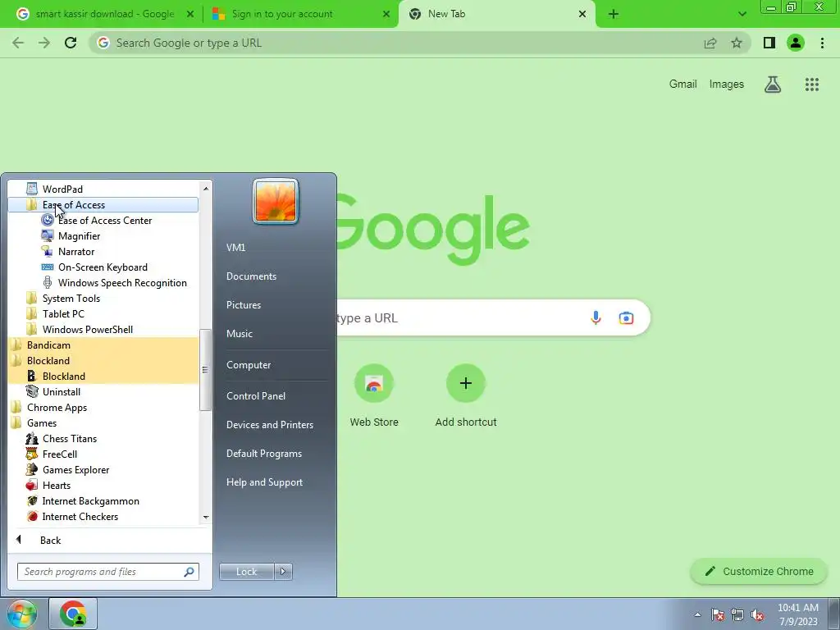This screenshot has width=840, height=630.
Task: Open Images link
Action: point(727,84)
